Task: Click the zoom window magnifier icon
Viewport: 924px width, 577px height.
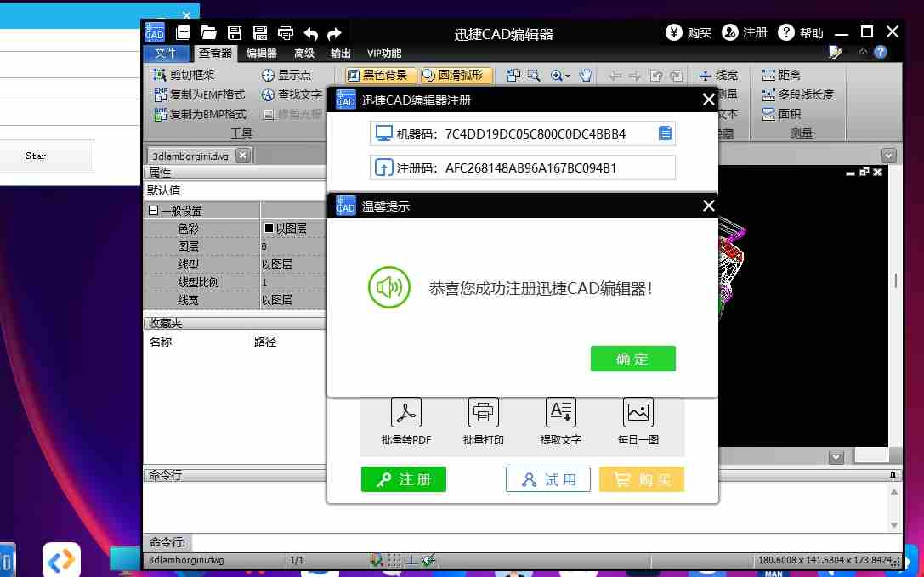Action: tap(534, 76)
